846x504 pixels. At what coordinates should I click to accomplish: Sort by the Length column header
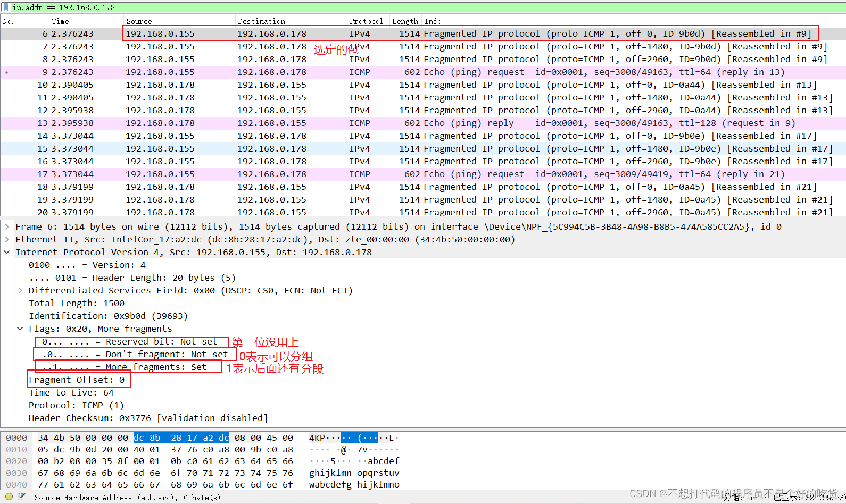pyautogui.click(x=405, y=21)
